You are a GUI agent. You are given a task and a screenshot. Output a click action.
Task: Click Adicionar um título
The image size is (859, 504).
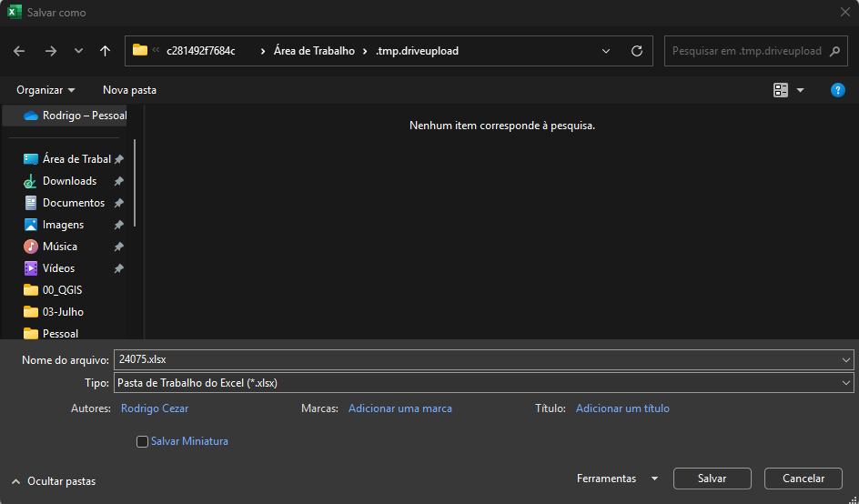click(622, 408)
